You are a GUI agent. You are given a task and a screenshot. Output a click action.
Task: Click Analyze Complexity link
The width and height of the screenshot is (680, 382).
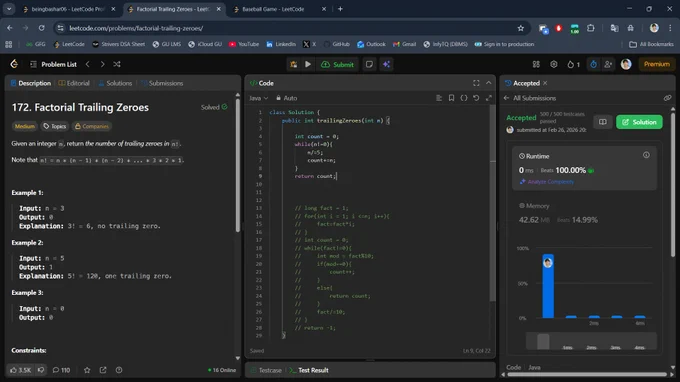pos(547,182)
